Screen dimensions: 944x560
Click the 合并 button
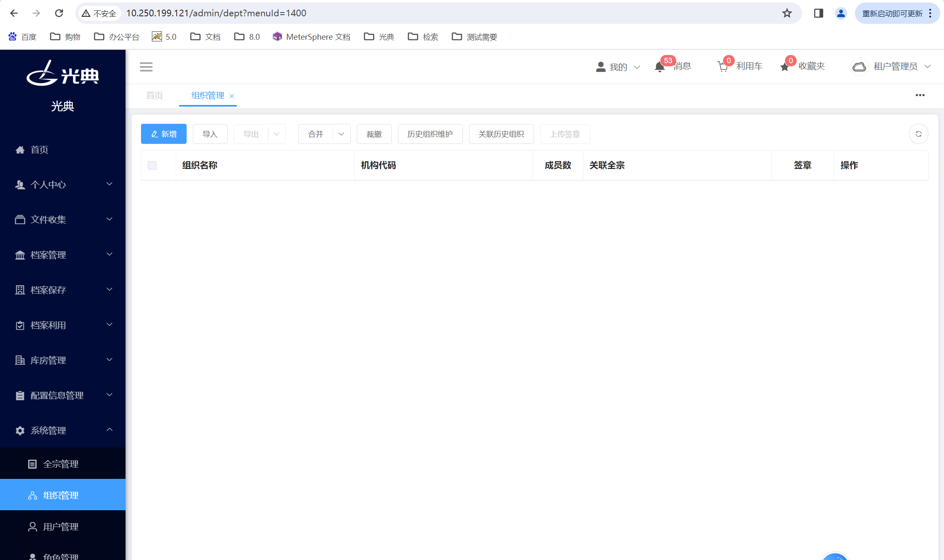316,134
